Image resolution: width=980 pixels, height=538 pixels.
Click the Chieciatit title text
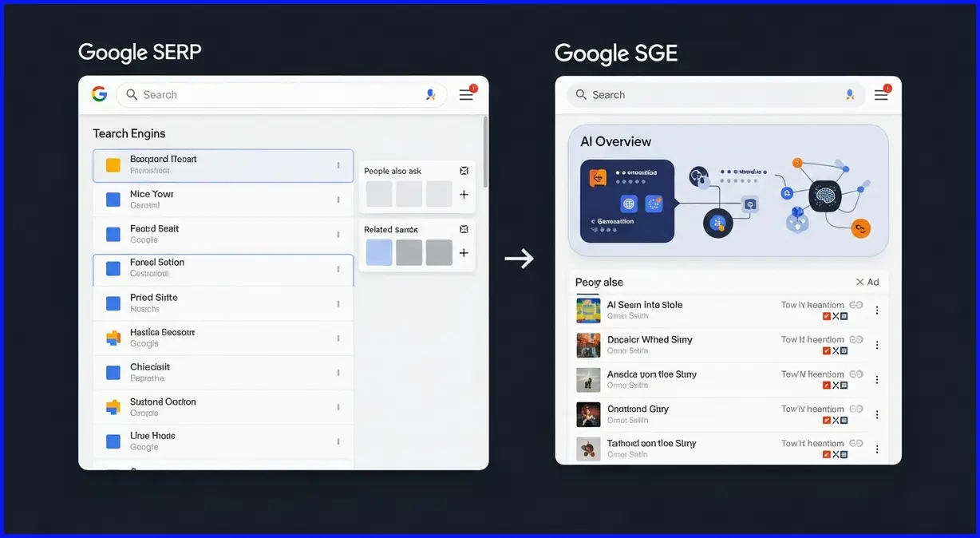point(150,367)
